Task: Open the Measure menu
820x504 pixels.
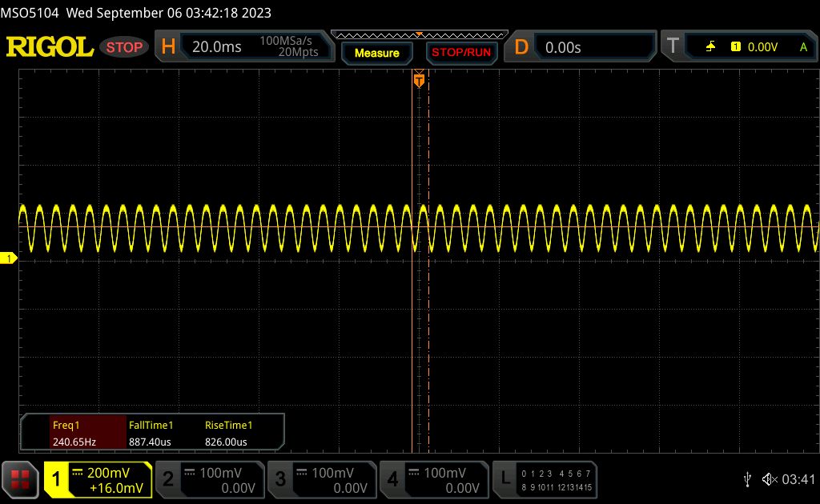Action: click(x=377, y=53)
